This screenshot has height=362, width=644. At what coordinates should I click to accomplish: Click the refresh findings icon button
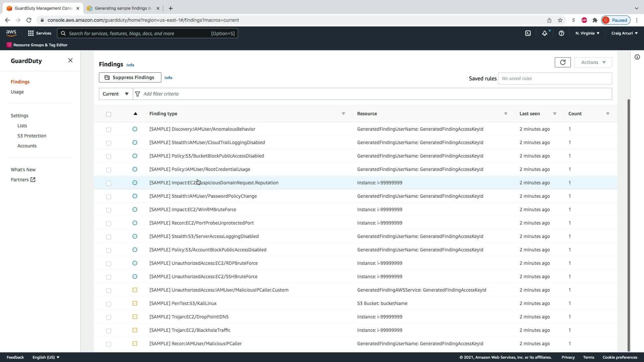point(562,62)
